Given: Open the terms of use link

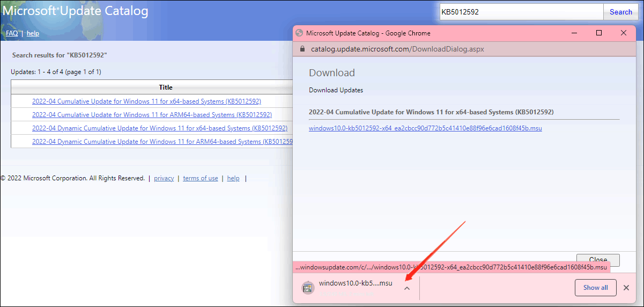Looking at the screenshot, I should (x=201, y=178).
